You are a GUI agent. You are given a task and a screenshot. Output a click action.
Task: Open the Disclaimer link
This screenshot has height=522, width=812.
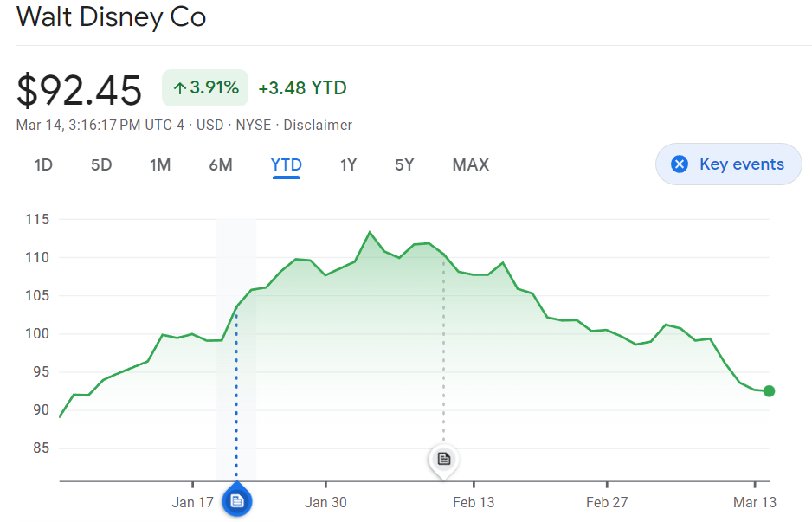click(x=319, y=125)
